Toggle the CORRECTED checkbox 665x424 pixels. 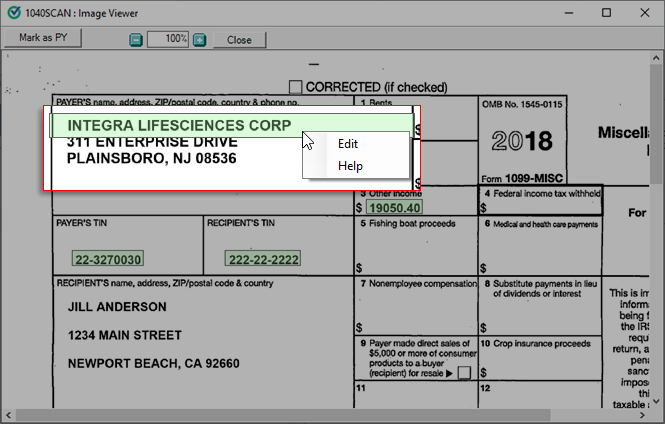[295, 87]
